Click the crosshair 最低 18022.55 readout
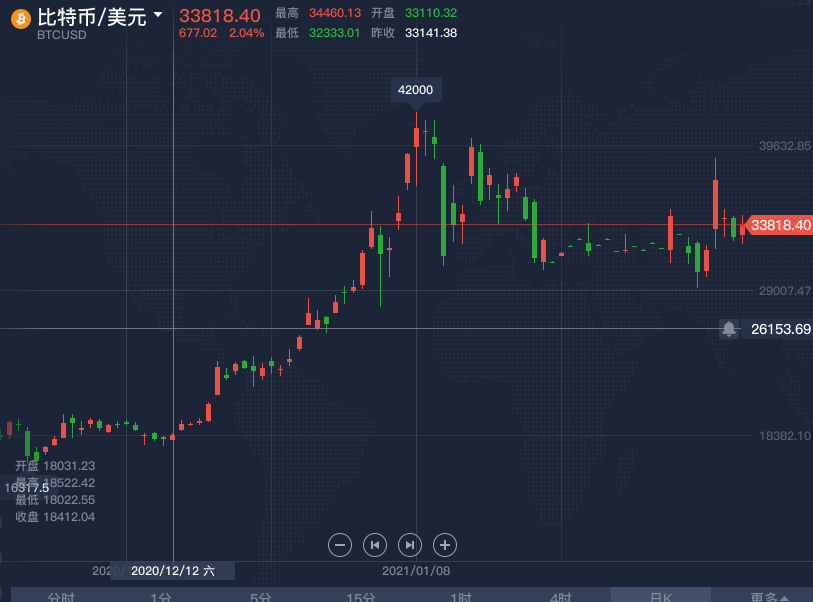Image resolution: width=813 pixels, height=602 pixels. pos(55,500)
